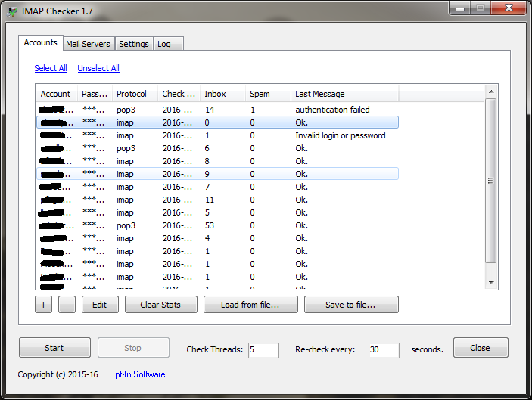Screen dimensions: 532x400
Task: Open the Opt-In Software link
Action: click(x=137, y=374)
